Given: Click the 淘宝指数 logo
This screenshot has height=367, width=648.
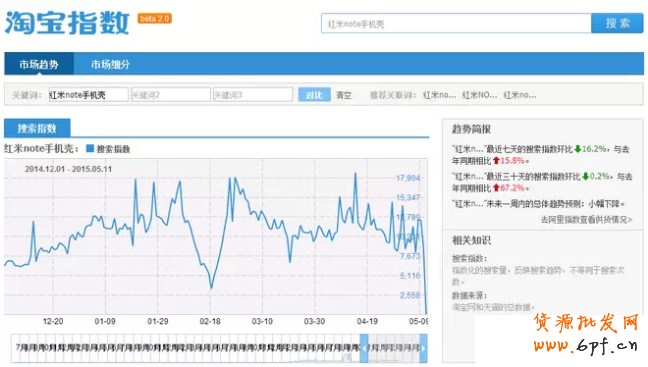Looking at the screenshot, I should coord(67,23).
